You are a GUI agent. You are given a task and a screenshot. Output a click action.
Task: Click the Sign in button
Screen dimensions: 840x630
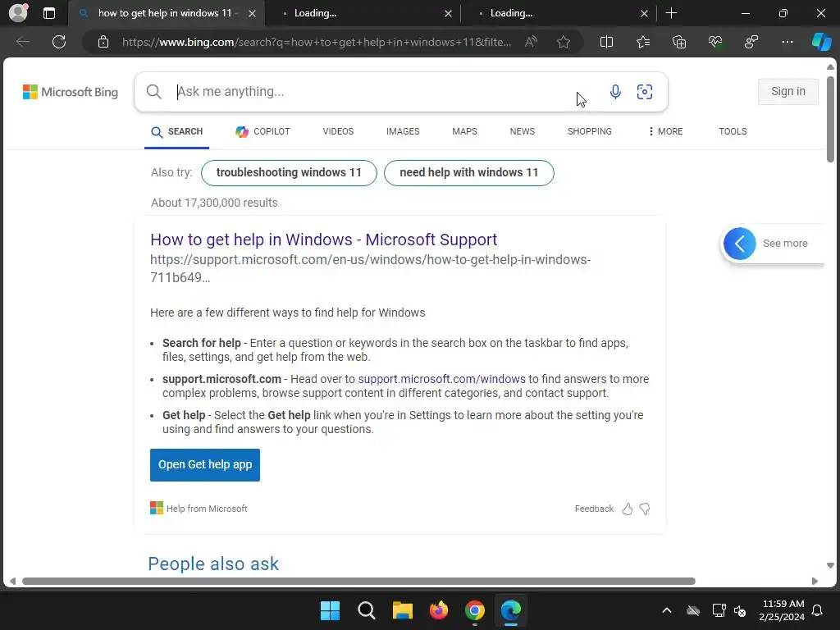click(x=788, y=92)
